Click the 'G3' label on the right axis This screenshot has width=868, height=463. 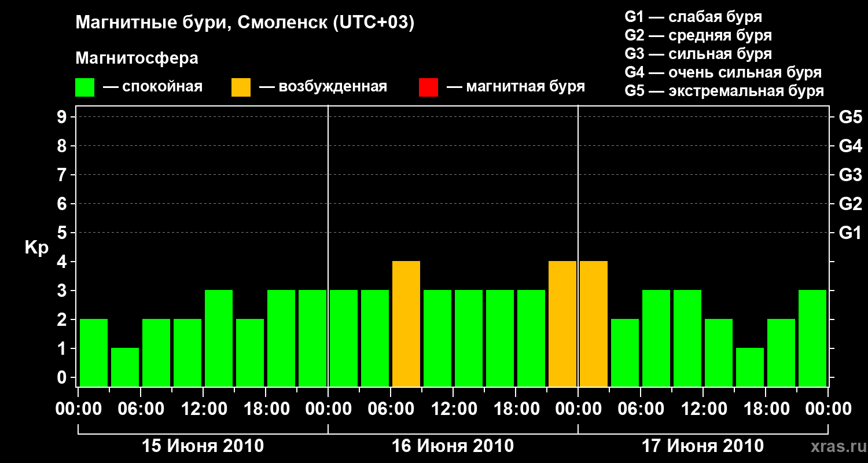851,175
